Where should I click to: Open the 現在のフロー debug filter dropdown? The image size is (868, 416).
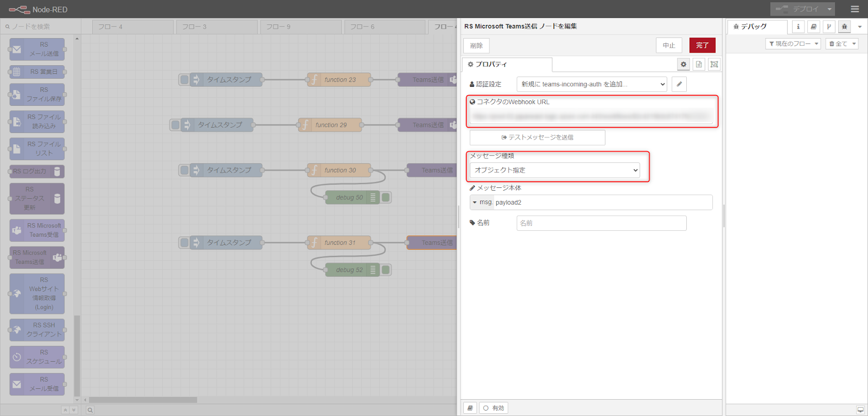click(793, 44)
